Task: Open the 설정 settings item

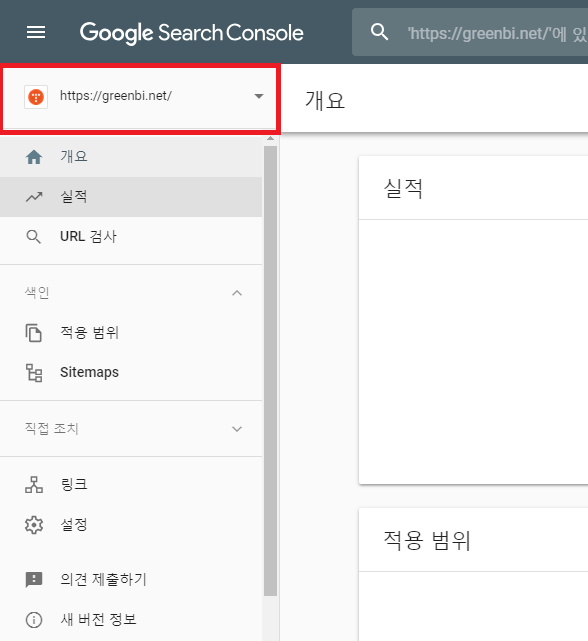Action: pos(131,524)
